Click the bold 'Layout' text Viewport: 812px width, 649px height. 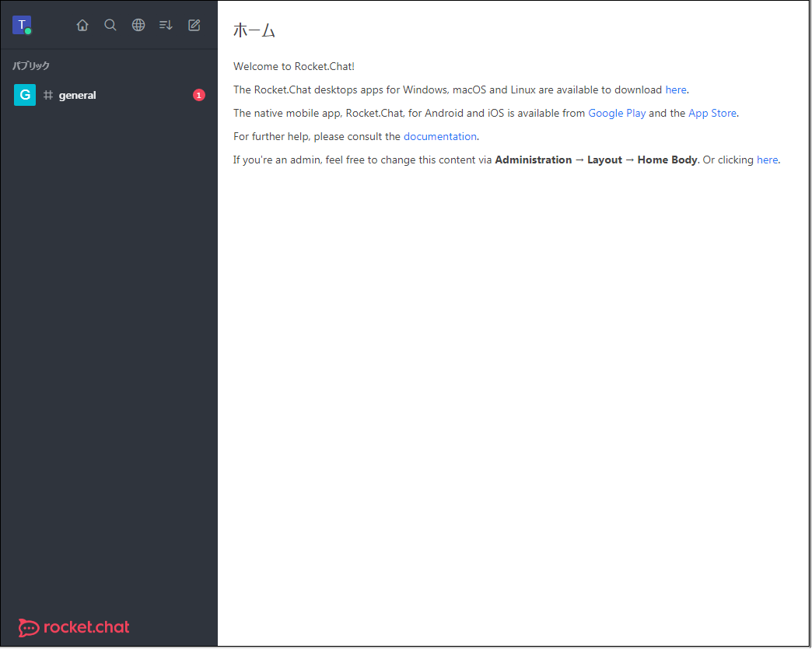click(604, 160)
